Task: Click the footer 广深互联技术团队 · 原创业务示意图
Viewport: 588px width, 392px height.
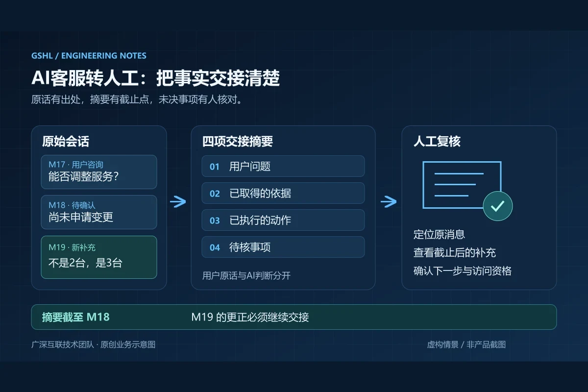Action: (x=93, y=344)
